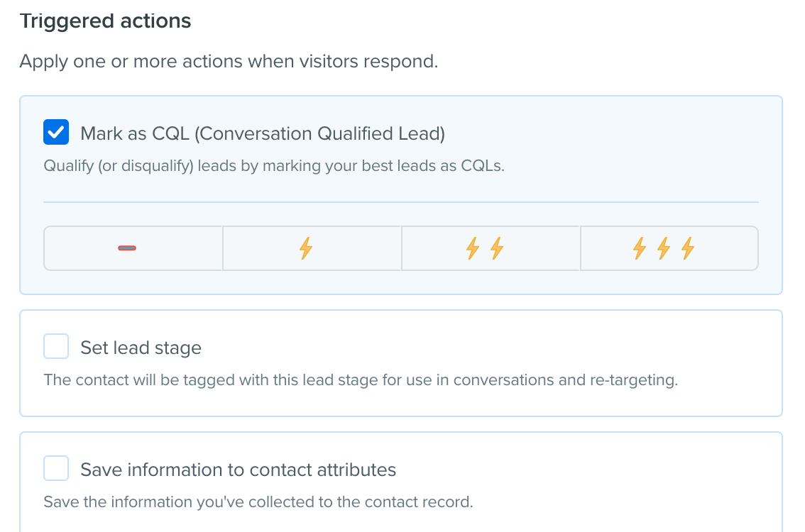Click the divider line above the CQL ratings

point(401,202)
